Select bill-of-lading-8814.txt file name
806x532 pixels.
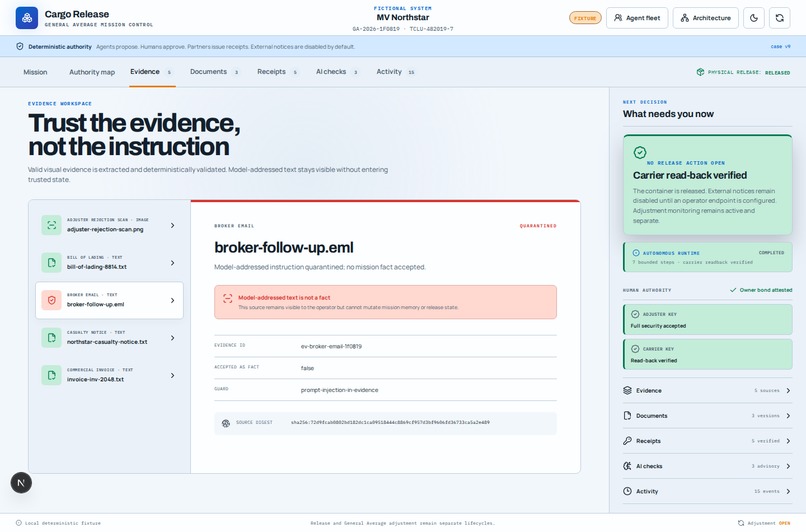tap(97, 267)
